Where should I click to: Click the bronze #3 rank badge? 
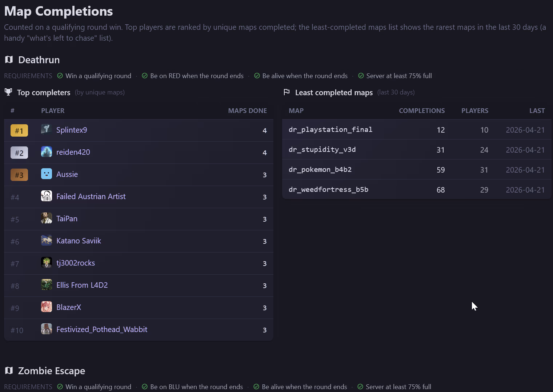tap(19, 175)
